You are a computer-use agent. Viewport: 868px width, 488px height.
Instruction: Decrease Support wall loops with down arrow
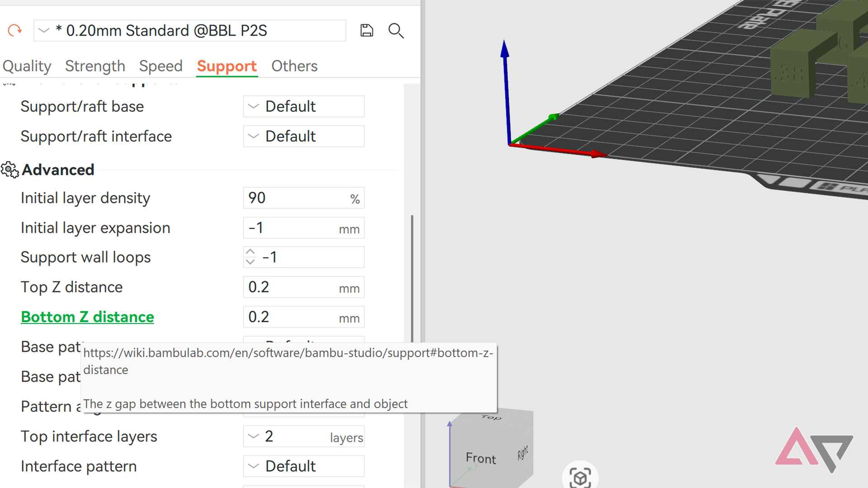pos(250,262)
